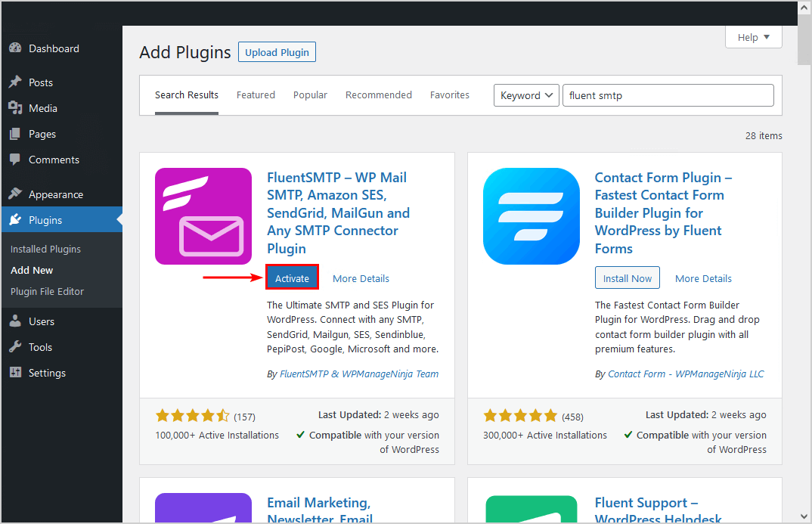The width and height of the screenshot is (812, 524).
Task: Click the Upload Plugin button
Action: pyautogui.click(x=277, y=51)
